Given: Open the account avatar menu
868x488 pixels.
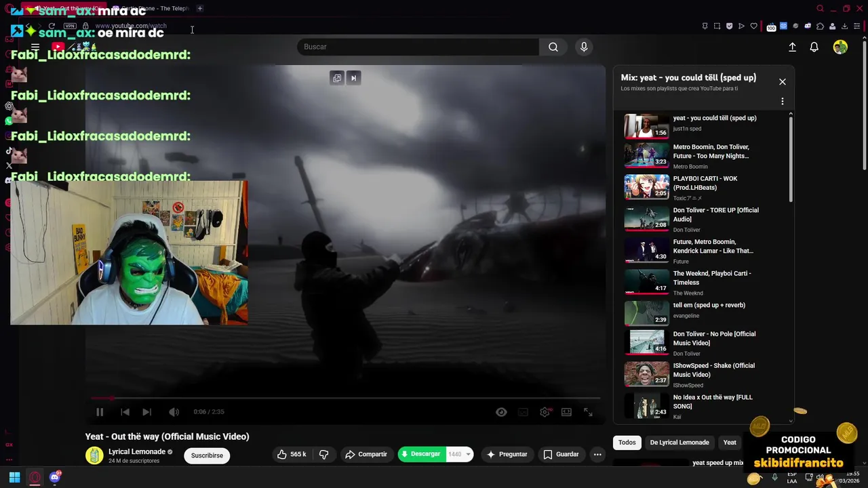Looking at the screenshot, I should click(840, 47).
